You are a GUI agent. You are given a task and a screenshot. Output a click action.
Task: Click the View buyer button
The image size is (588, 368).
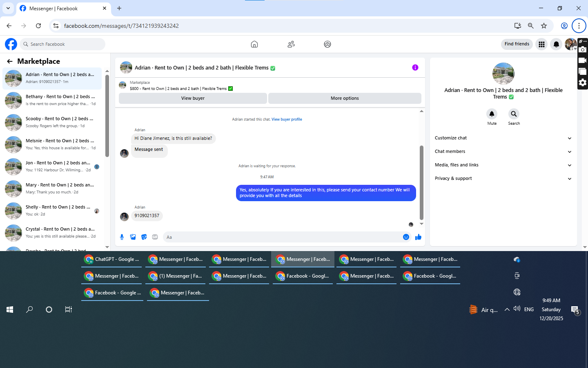point(193,98)
